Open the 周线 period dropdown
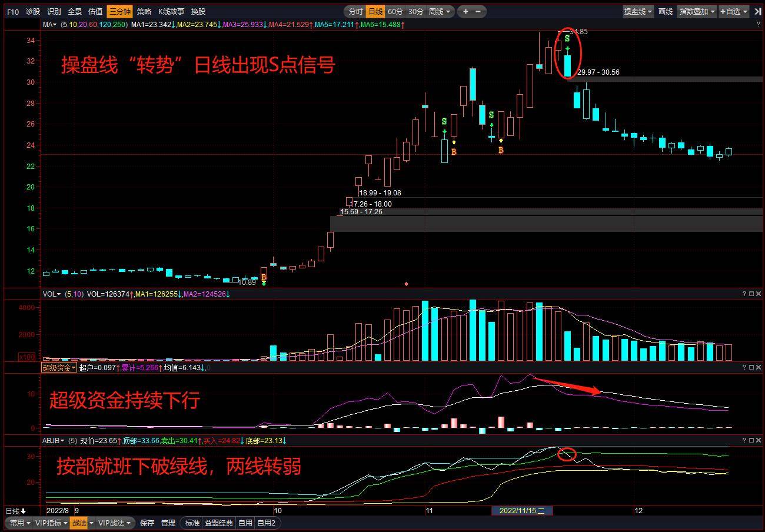This screenshot has width=765, height=532. pyautogui.click(x=440, y=12)
